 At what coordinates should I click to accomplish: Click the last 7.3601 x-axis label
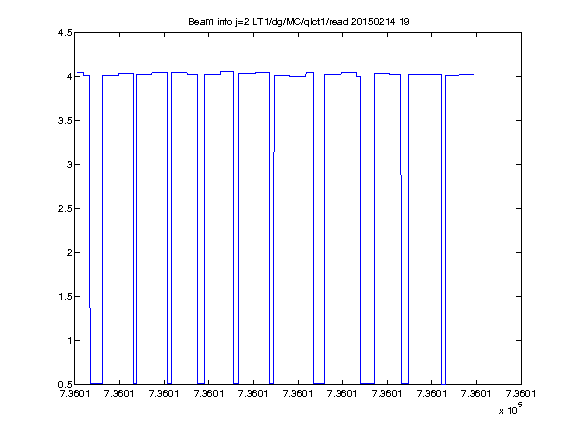point(521,394)
